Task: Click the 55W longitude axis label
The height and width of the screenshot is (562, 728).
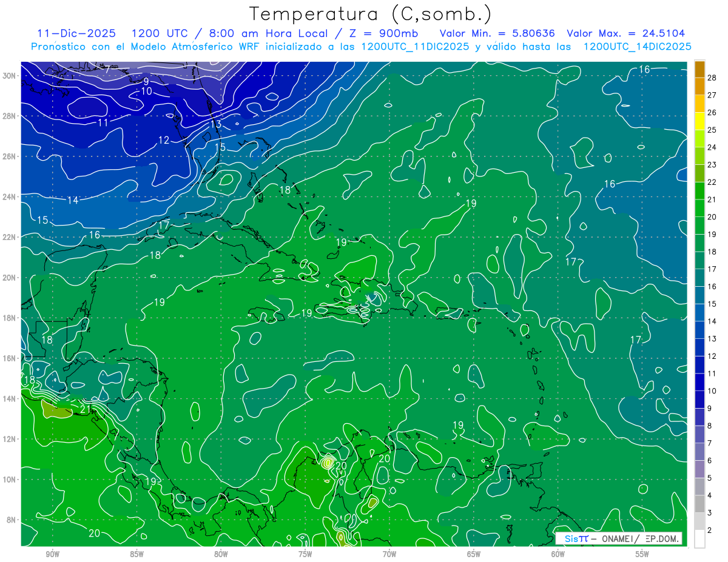Action: tap(642, 554)
